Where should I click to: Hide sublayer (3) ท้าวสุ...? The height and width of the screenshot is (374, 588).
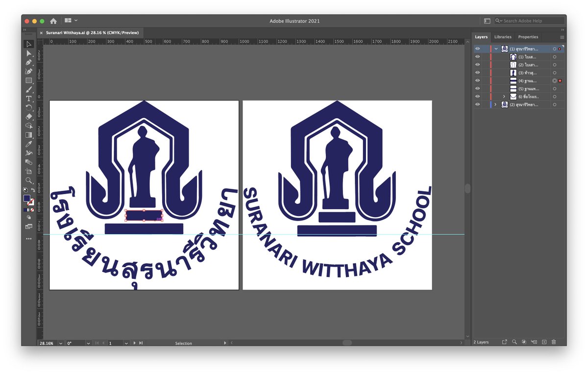[x=477, y=73]
